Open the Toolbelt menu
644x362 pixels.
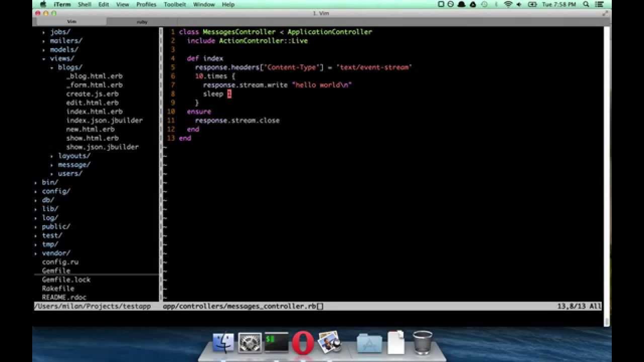pyautogui.click(x=175, y=5)
